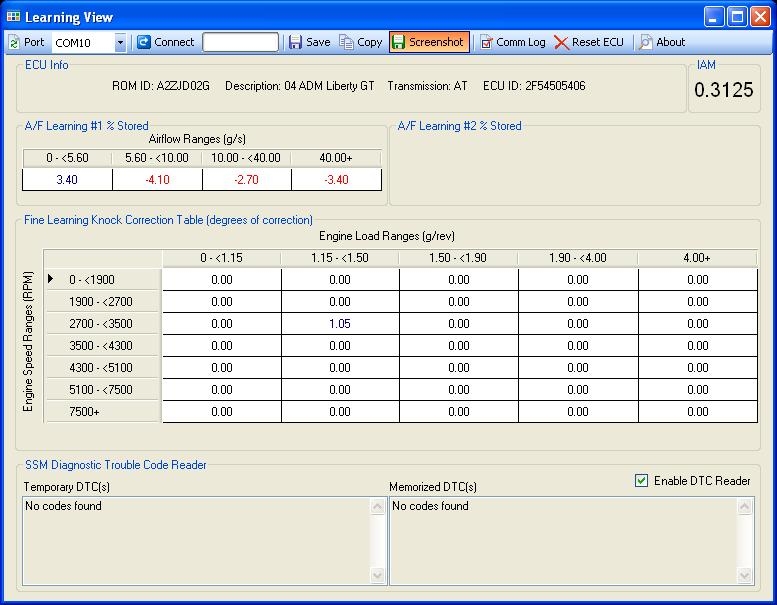Open the Comm Log

pos(513,43)
